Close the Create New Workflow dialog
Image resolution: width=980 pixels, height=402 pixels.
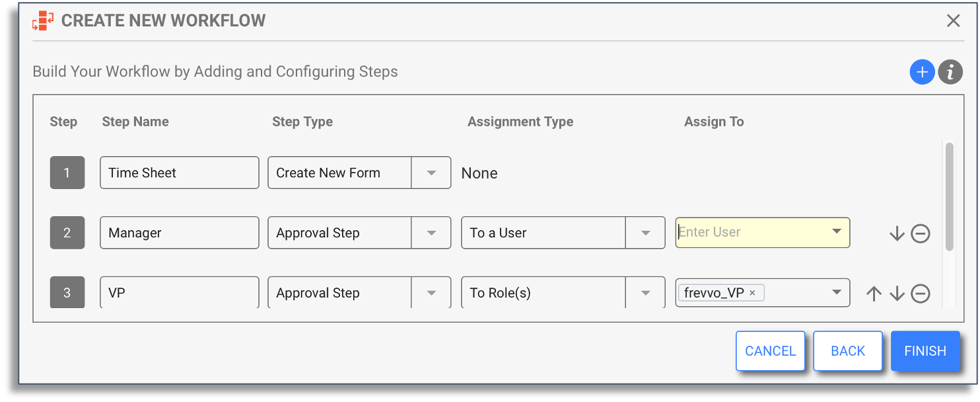pos(953,21)
